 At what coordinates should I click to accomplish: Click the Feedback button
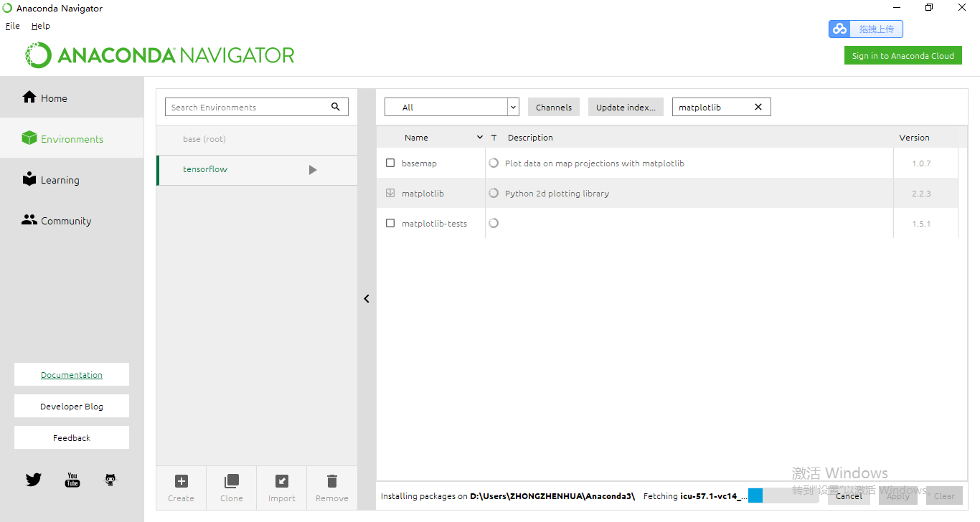(72, 437)
